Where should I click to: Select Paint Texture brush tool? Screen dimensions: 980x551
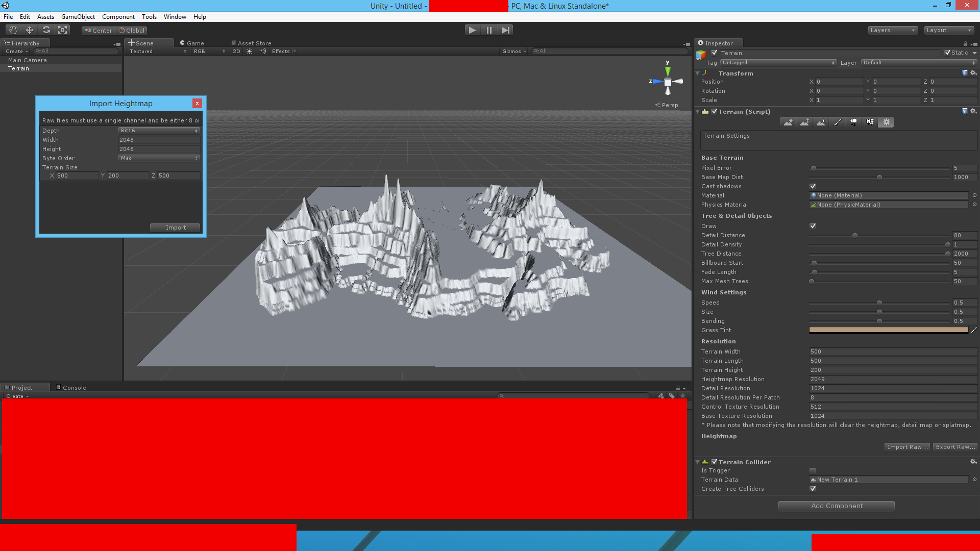838,122
